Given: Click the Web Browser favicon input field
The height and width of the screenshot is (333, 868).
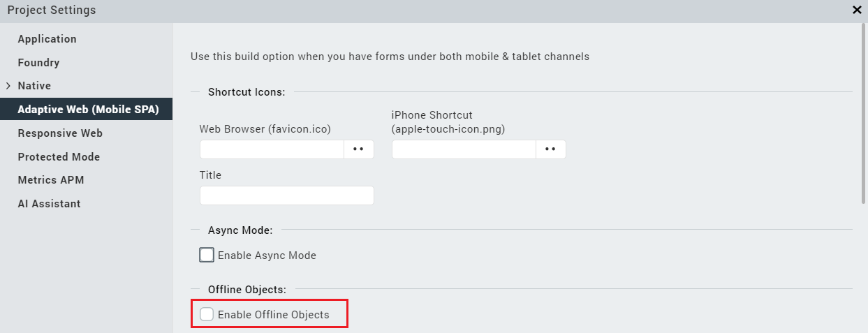Looking at the screenshot, I should click(272, 149).
